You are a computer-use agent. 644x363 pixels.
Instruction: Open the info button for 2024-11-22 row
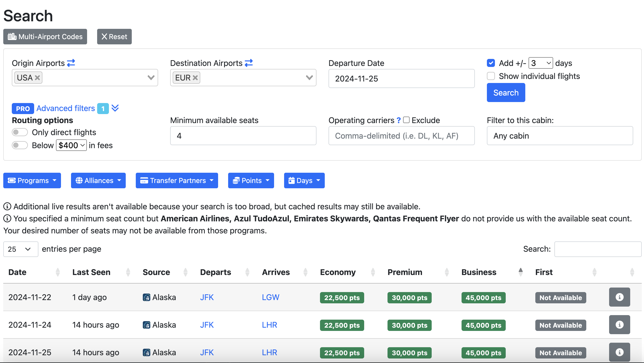619,297
